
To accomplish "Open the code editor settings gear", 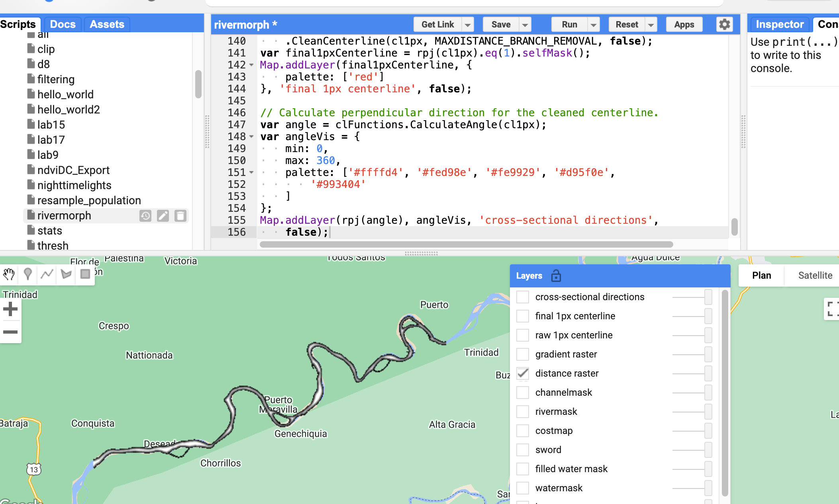I will (724, 24).
